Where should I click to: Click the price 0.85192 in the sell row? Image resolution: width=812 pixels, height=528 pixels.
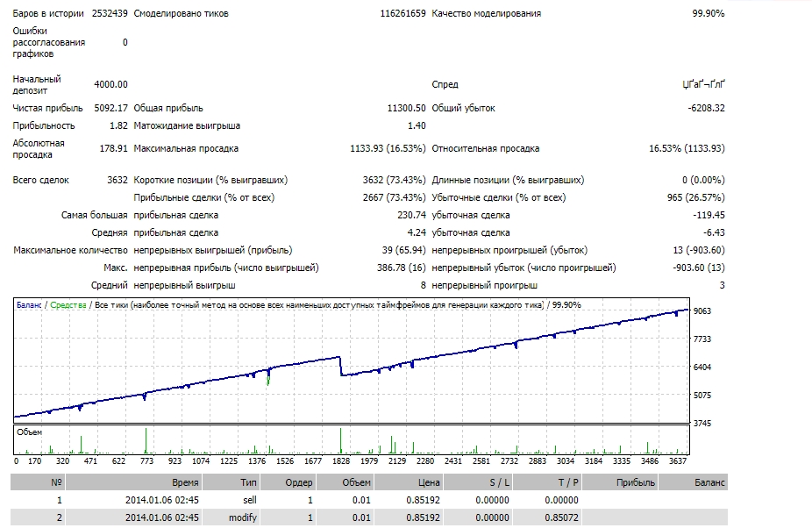click(423, 501)
